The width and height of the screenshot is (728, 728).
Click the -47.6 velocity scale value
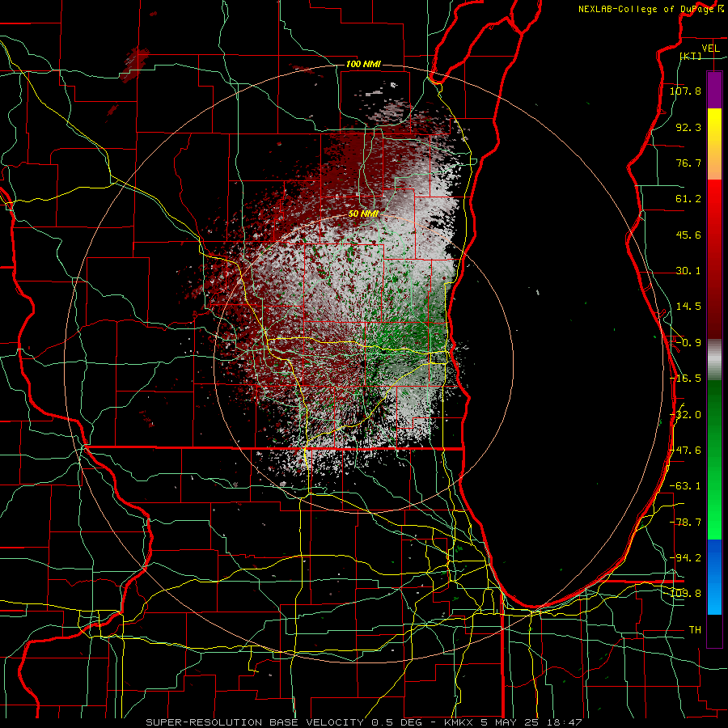click(x=685, y=451)
